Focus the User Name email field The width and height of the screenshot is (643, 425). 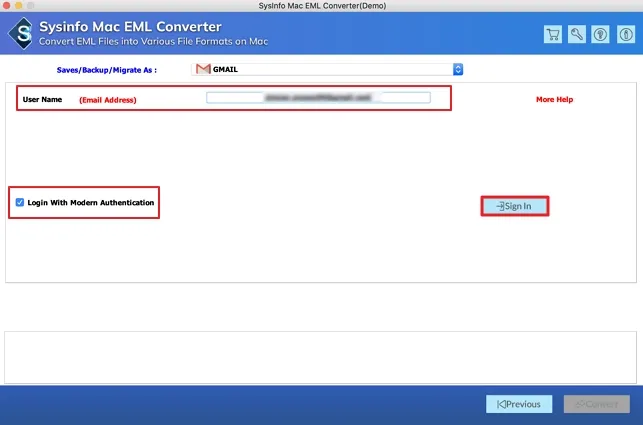click(x=318, y=98)
